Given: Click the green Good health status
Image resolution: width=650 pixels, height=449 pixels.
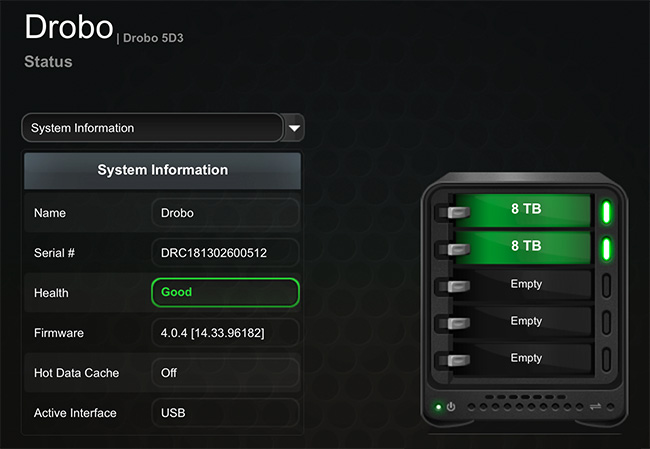Looking at the screenshot, I should coord(225,292).
